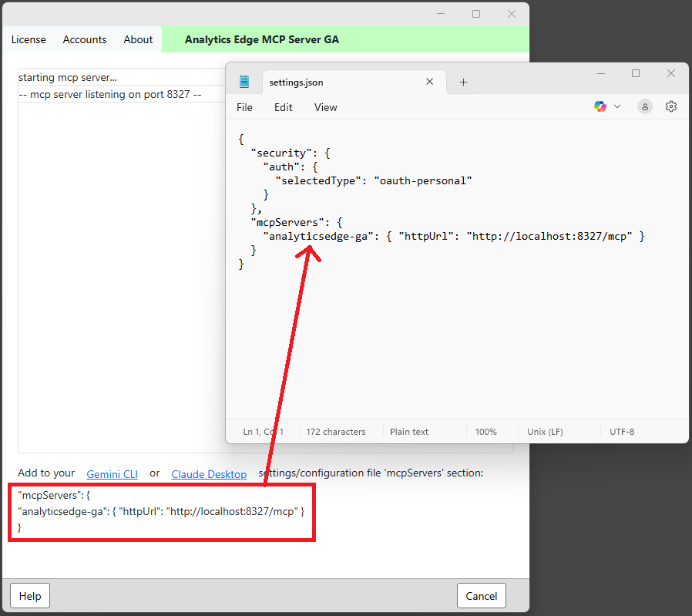Select the settings.json tab
The image size is (692, 616).
[339, 82]
